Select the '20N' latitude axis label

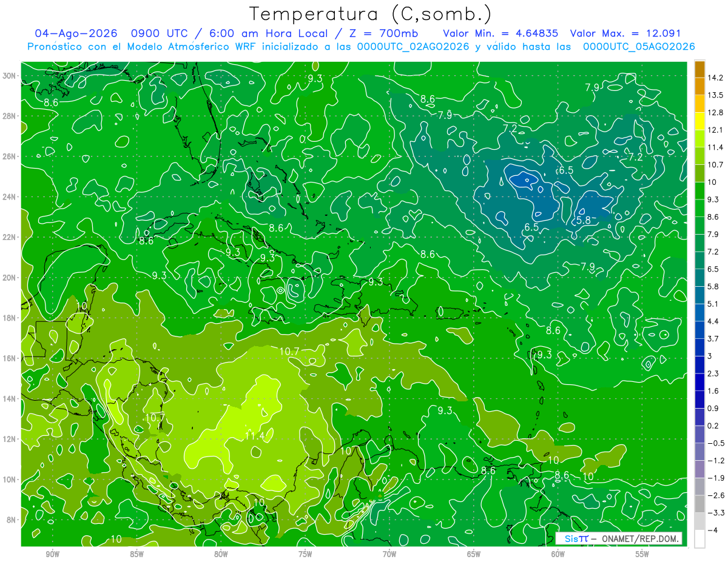pyautogui.click(x=9, y=278)
